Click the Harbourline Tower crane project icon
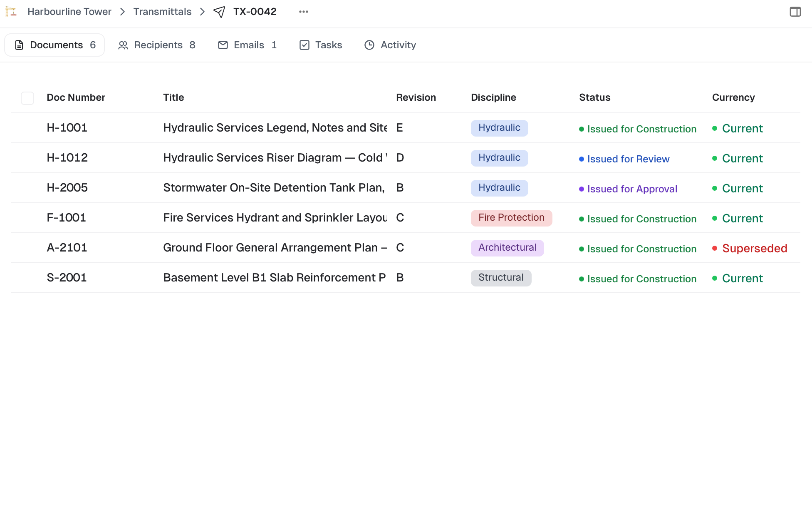Image resolution: width=812 pixels, height=508 pixels. pos(11,12)
